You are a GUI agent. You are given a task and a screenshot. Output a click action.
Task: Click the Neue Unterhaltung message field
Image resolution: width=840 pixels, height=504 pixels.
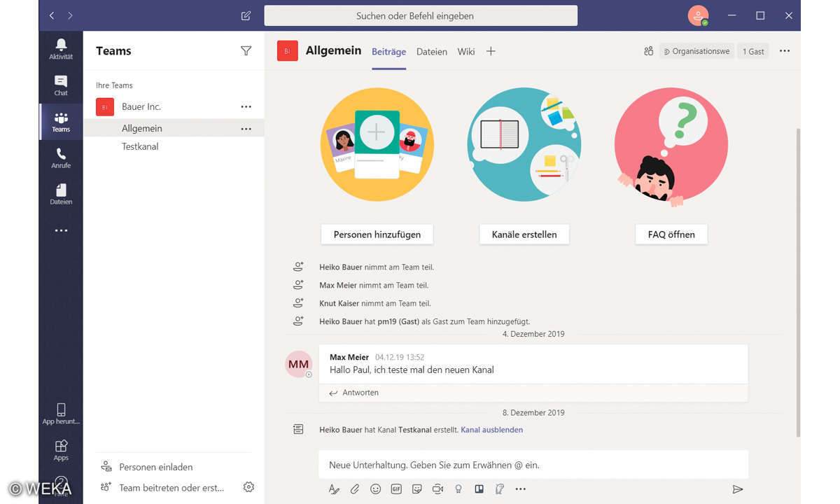click(x=533, y=464)
